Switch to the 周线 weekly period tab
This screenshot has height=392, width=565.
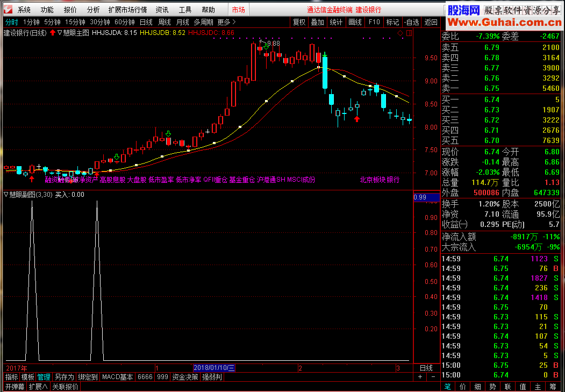point(165,22)
